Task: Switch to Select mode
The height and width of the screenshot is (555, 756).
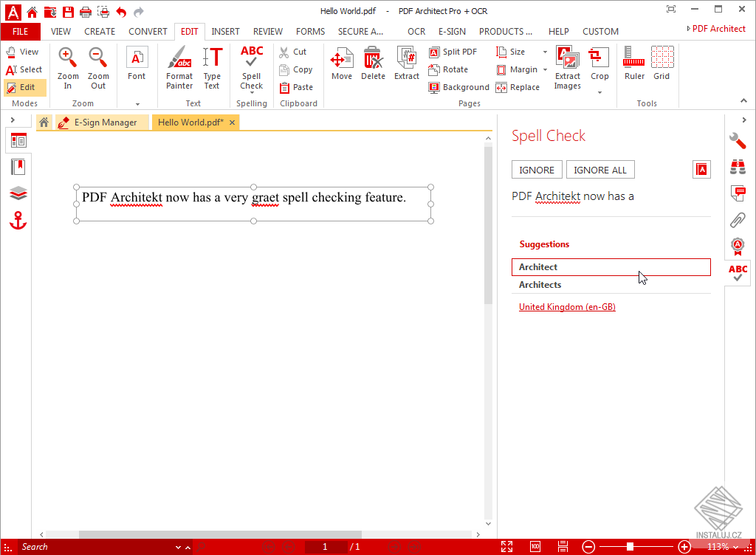Action: click(x=24, y=69)
